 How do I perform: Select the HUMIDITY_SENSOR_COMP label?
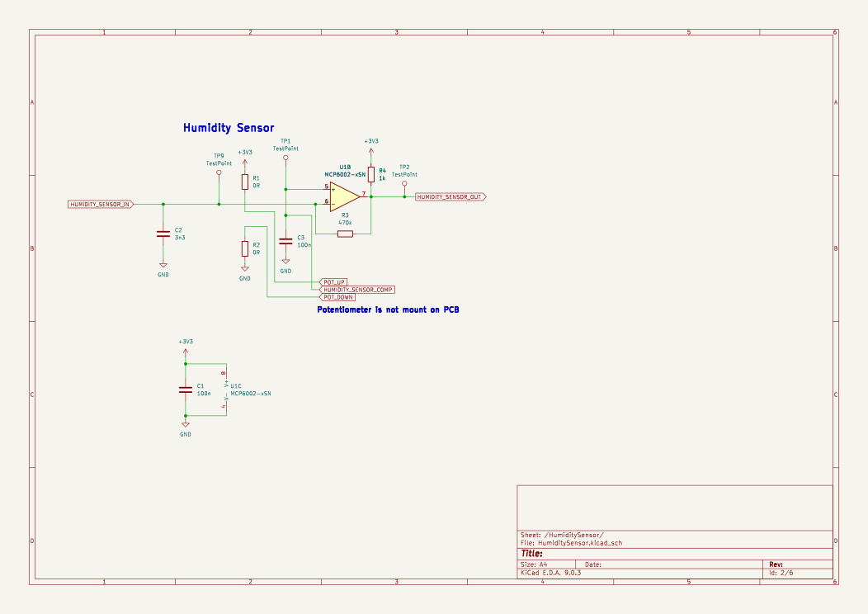click(x=357, y=290)
